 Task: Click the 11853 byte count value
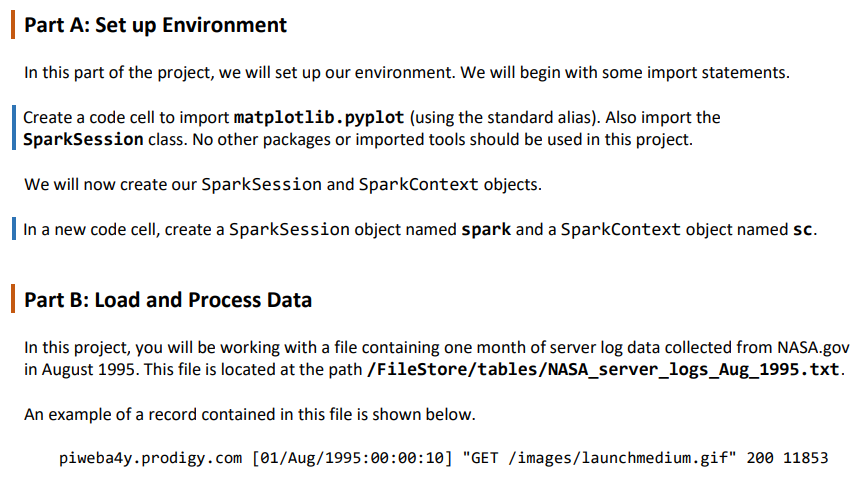pos(805,458)
